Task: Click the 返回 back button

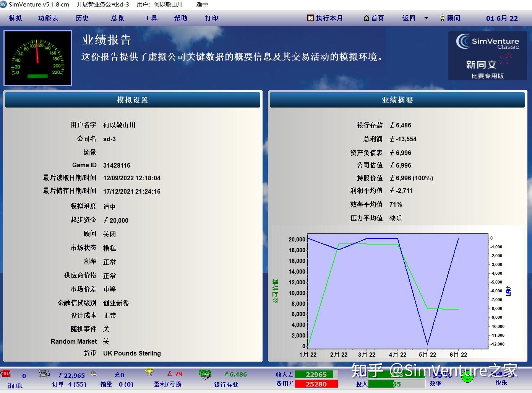Action: click(409, 18)
